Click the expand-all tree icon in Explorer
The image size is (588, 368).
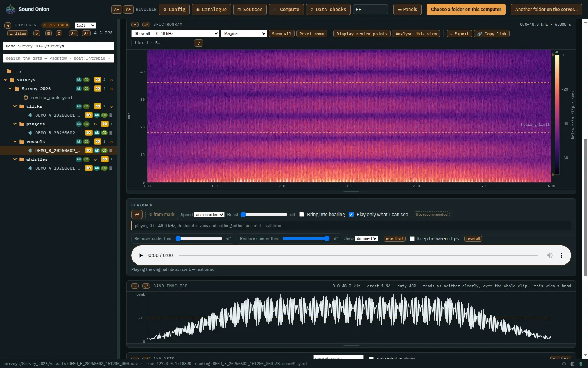click(x=49, y=33)
